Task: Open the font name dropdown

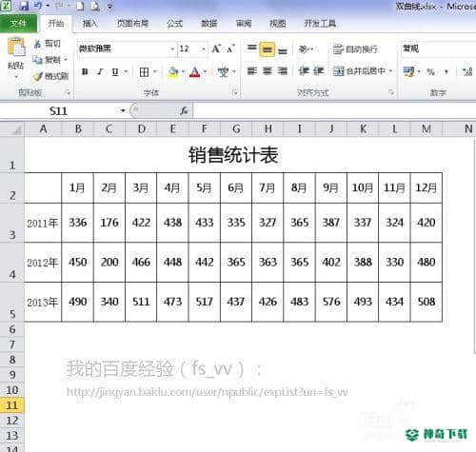Action: tap(172, 49)
